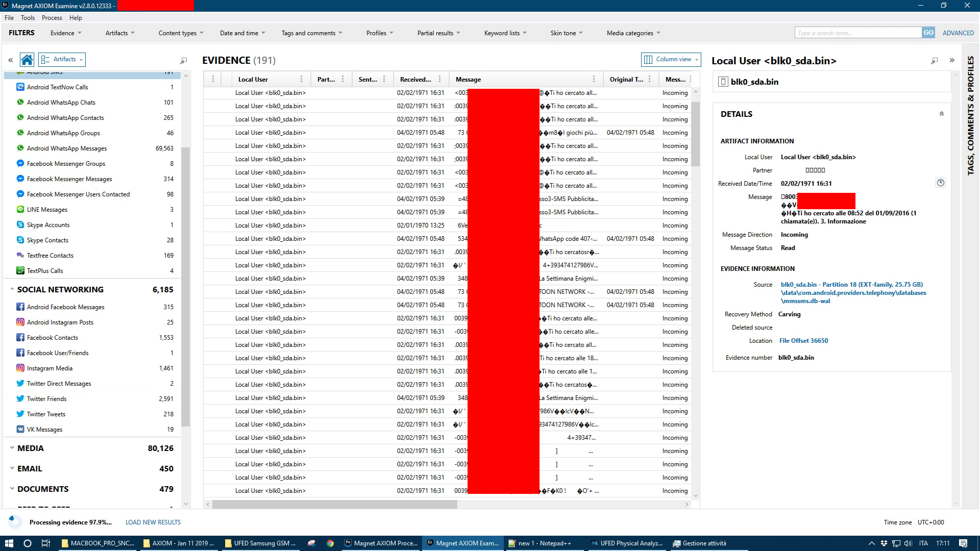Collapse the SOCIAL NETWORKING category
The width and height of the screenshot is (980, 551).
pos(12,289)
